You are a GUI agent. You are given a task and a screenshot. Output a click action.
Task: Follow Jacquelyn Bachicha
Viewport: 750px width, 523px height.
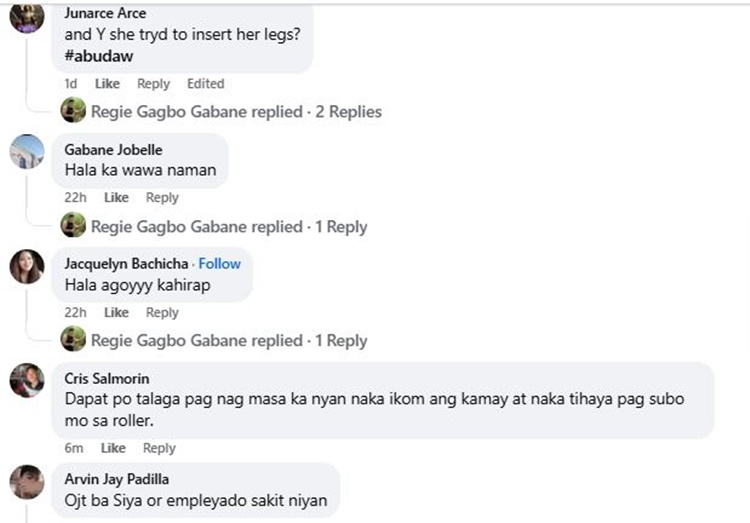[x=219, y=264]
